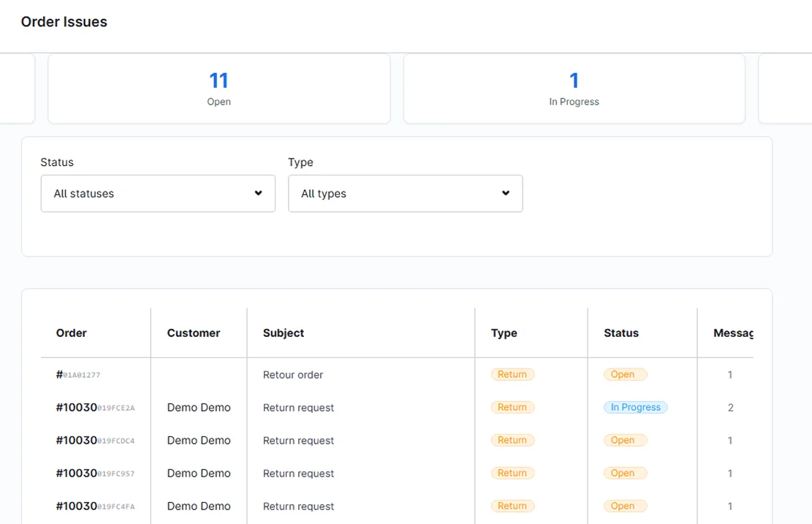Click the Order Issues page heading
This screenshot has height=524, width=812.
(x=64, y=22)
